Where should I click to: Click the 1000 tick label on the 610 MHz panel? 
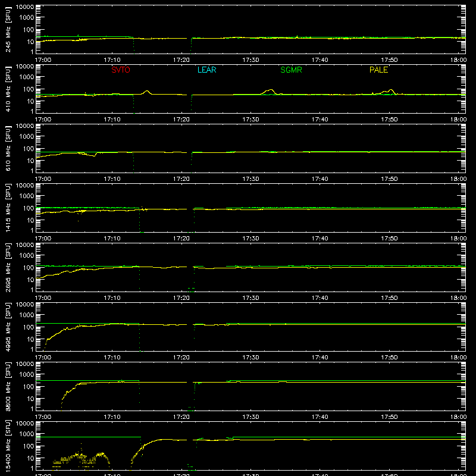(27, 136)
